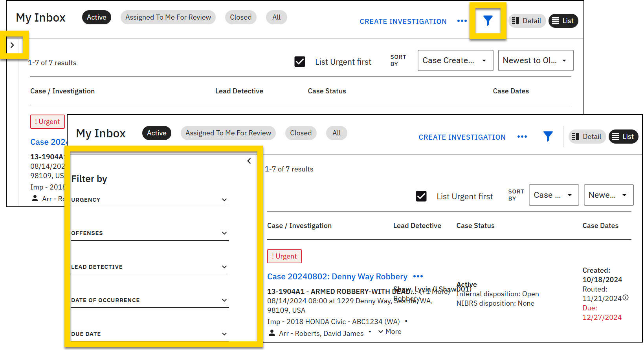Open Case sort dropdown in front window
Screen dimensions: 644x350
pos(554,195)
